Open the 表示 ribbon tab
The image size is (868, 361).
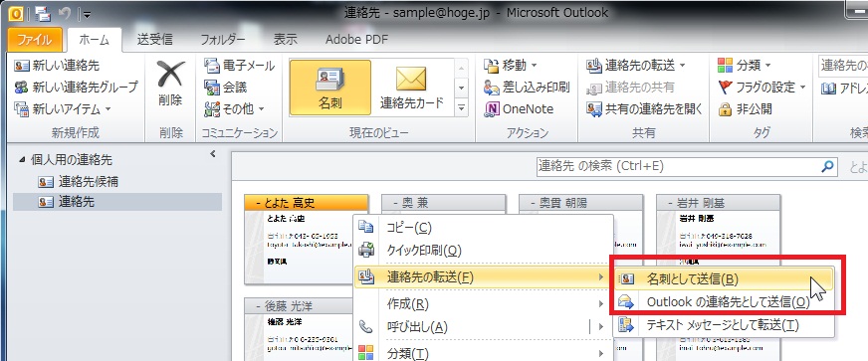[x=285, y=40]
